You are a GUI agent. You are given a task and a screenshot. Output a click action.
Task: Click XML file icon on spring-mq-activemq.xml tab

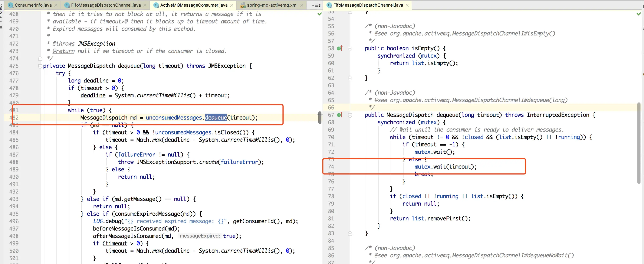pyautogui.click(x=243, y=5)
